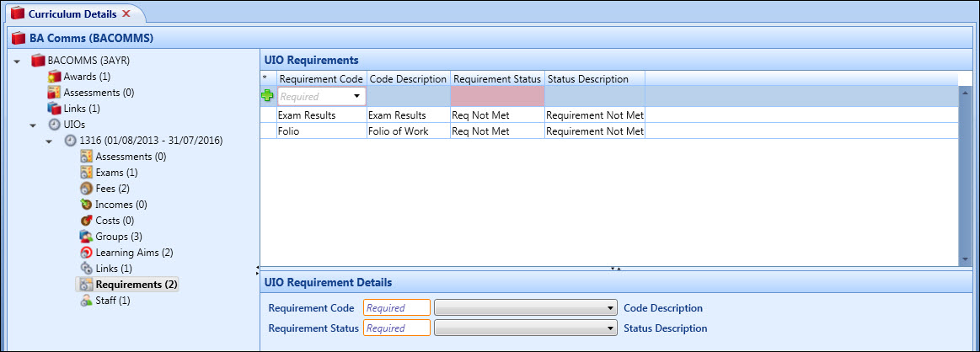The height and width of the screenshot is (352, 980).
Task: Click the Requirements node icon
Action: click(x=86, y=285)
